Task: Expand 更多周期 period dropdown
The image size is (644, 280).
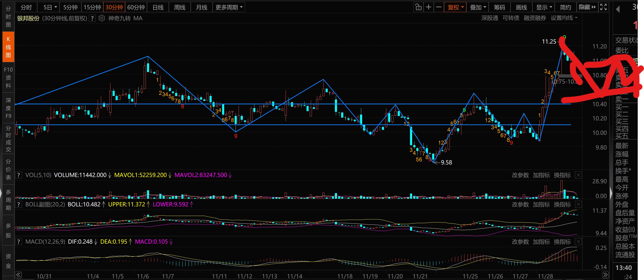Action: click(x=229, y=7)
